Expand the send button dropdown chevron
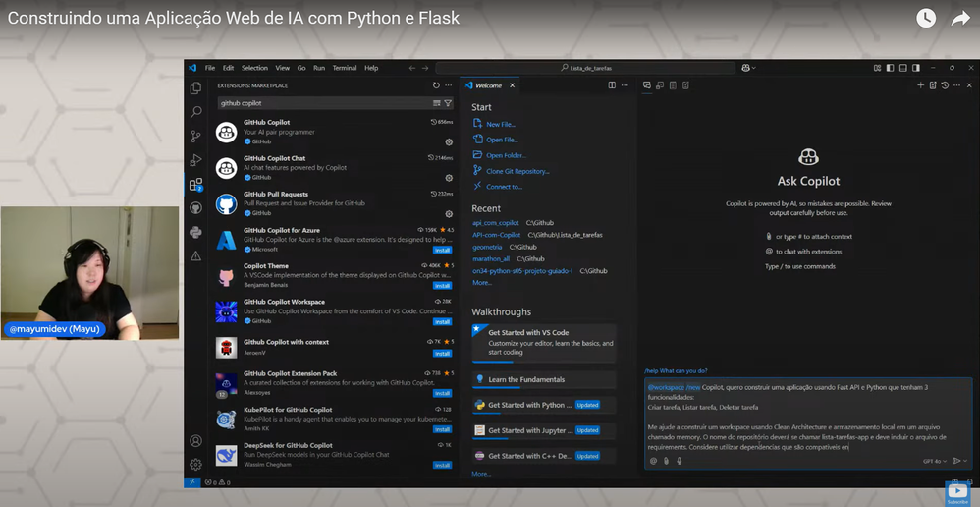 coord(965,461)
